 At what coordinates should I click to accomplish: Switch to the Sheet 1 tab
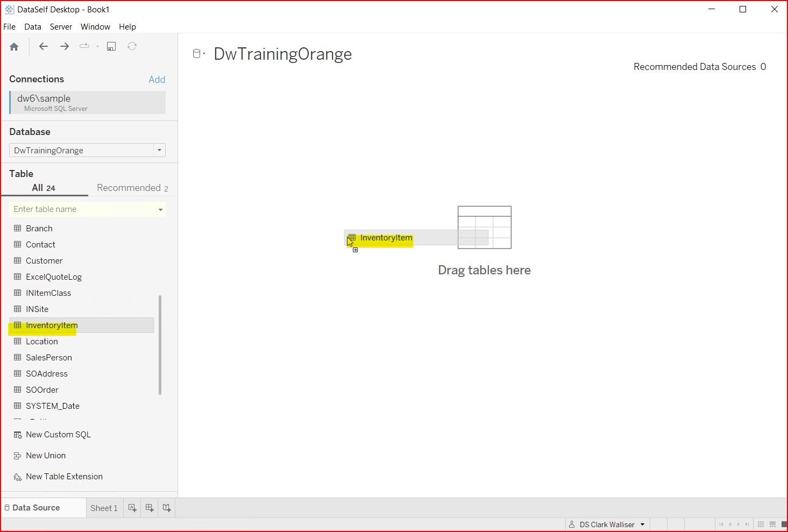pos(103,508)
